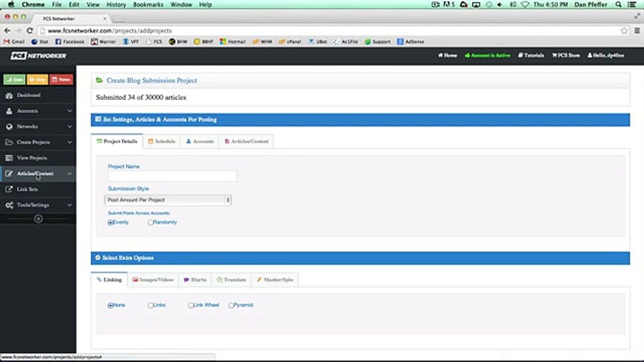Click the red News button
644x362 pixels.
[61, 79]
